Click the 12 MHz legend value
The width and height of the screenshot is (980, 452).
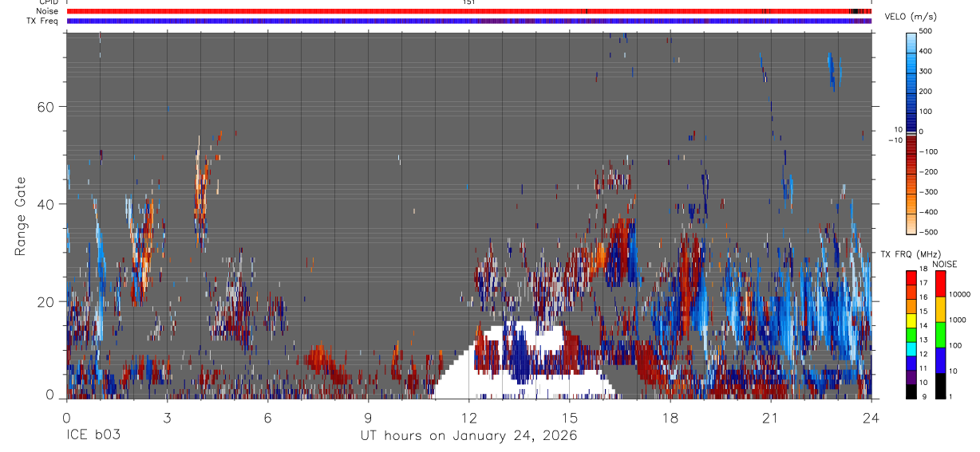[x=924, y=354]
